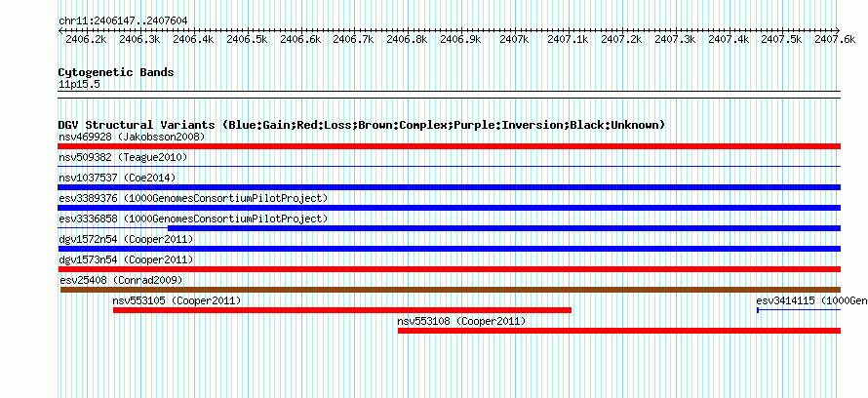Screen dimensions: 868x398
Task: Click the Cytogenetic Bands track title
Action: 116,72
